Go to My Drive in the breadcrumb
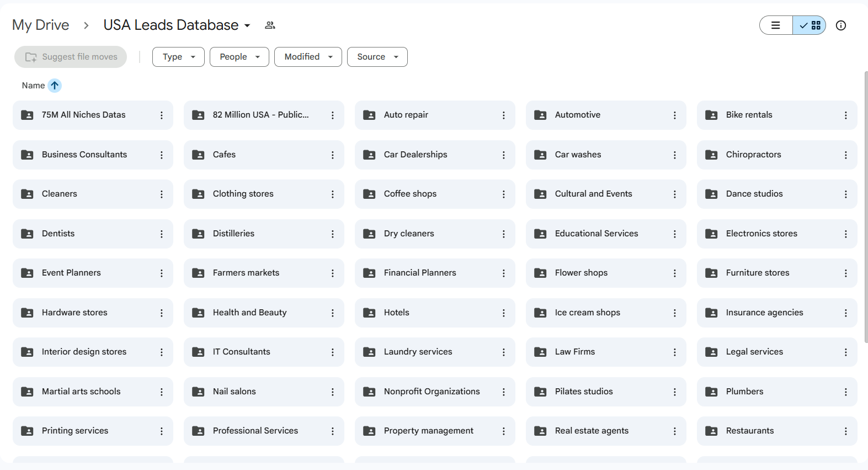 41,25
